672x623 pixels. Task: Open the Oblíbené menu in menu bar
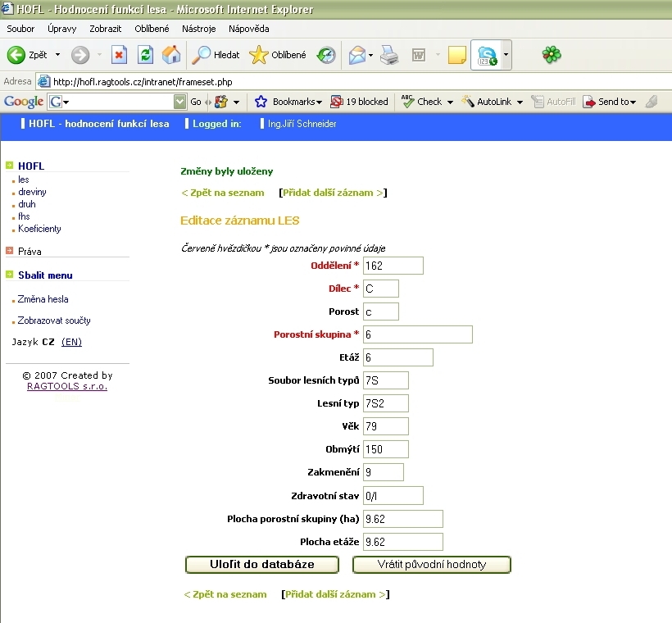click(152, 29)
